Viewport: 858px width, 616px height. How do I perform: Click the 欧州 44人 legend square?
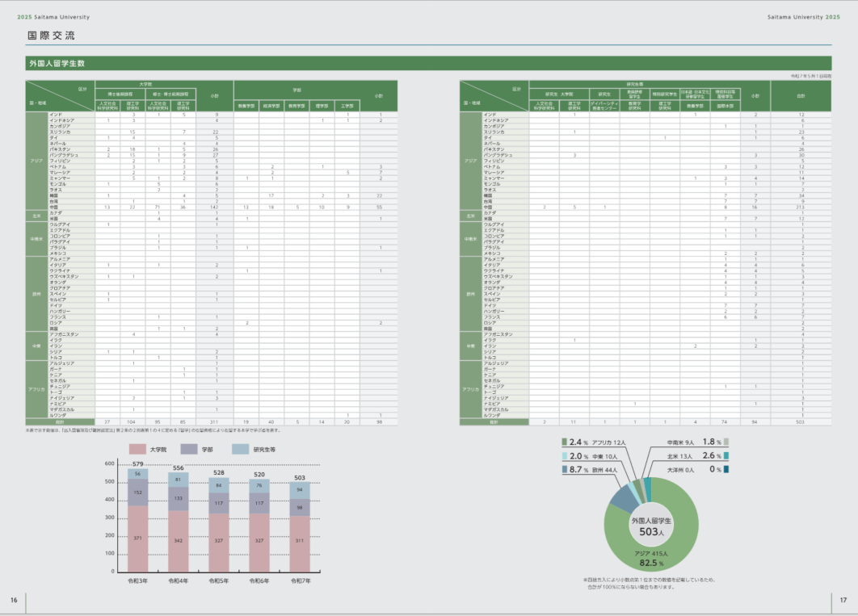(x=565, y=468)
